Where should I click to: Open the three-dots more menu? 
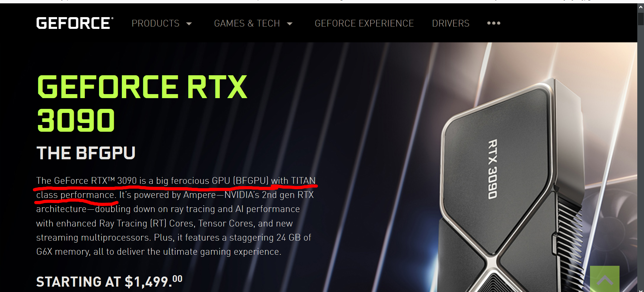(494, 23)
